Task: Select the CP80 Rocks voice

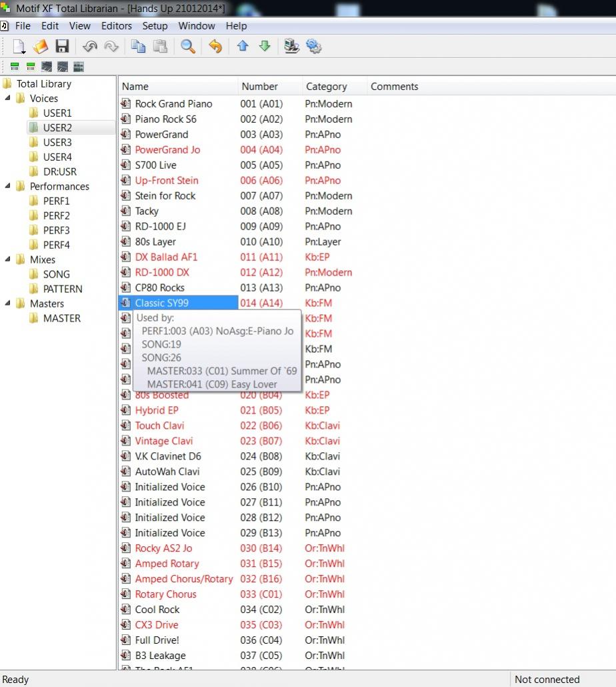Action: 159,288
